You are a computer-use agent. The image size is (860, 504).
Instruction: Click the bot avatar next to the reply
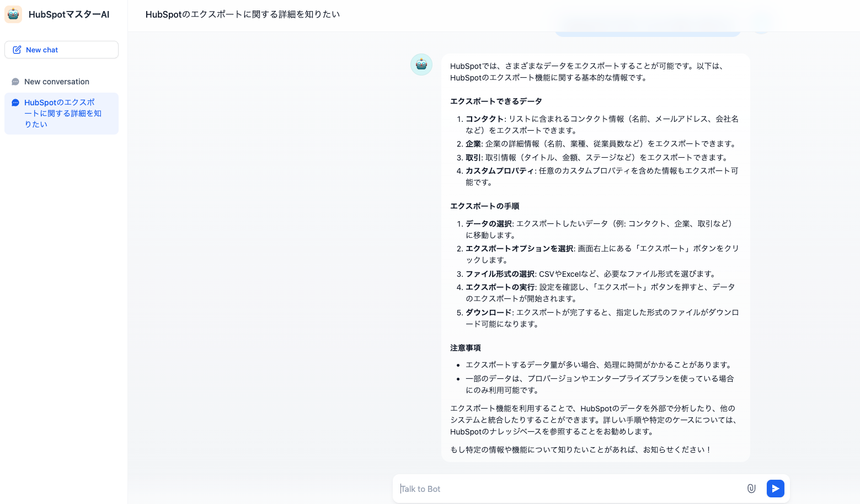(x=421, y=65)
